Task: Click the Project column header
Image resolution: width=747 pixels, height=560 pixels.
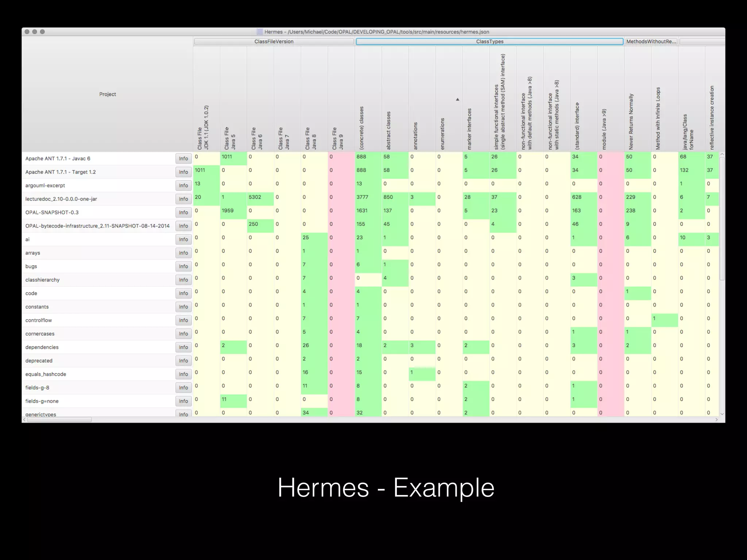Action: tap(108, 94)
